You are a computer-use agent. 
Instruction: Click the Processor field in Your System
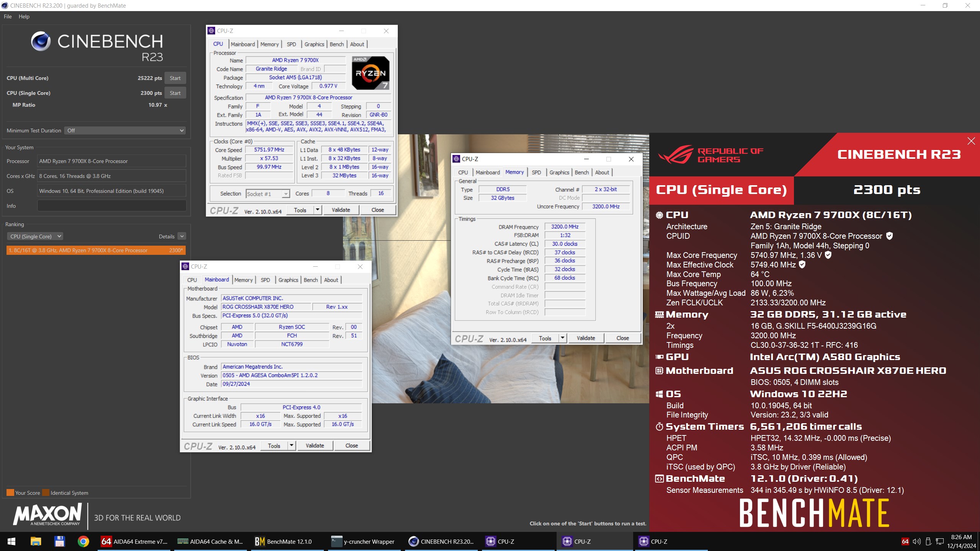(x=112, y=161)
